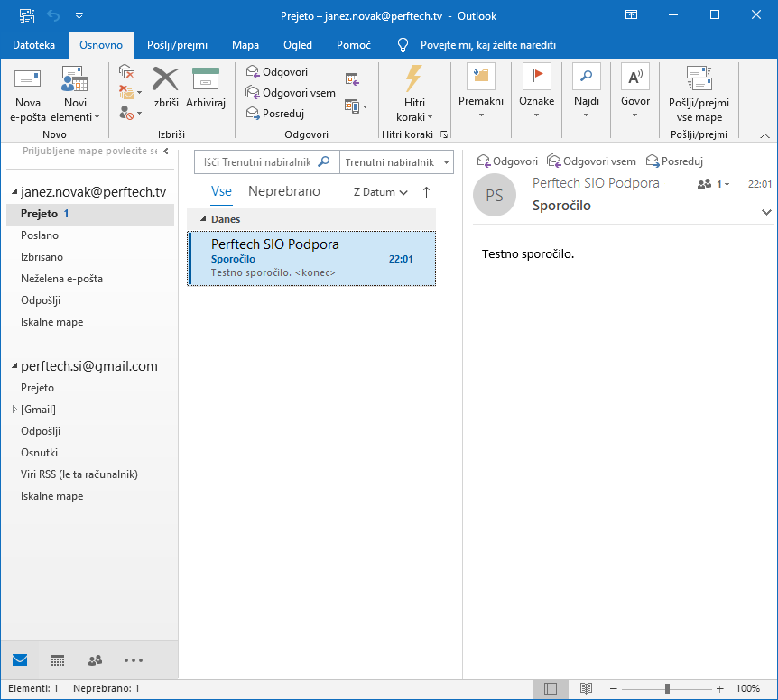Switch to People view in navigation bar
The image size is (778, 700).
(95, 659)
